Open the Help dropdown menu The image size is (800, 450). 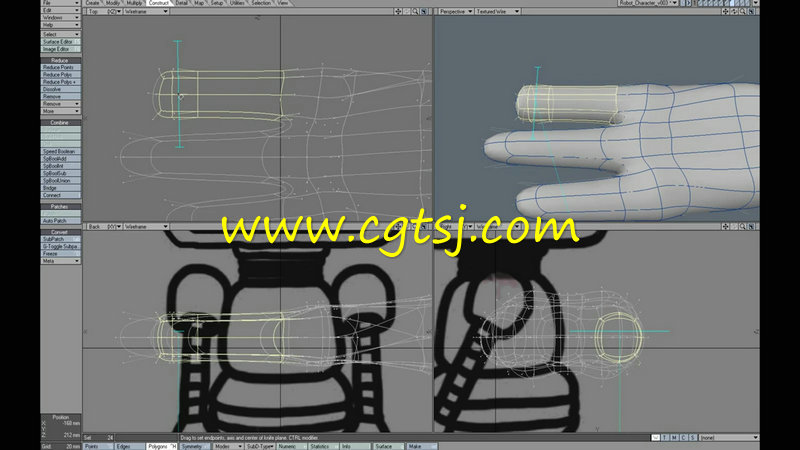(x=61, y=25)
